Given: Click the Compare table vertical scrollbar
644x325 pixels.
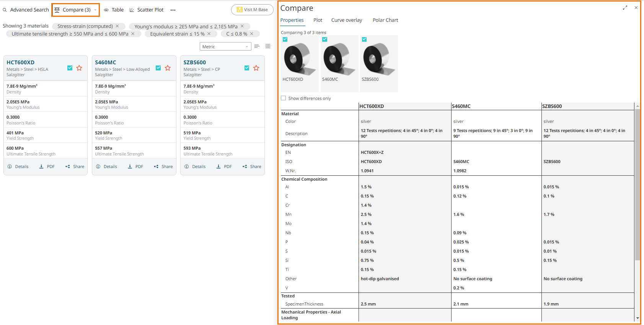Looking at the screenshot, I should [x=637, y=185].
